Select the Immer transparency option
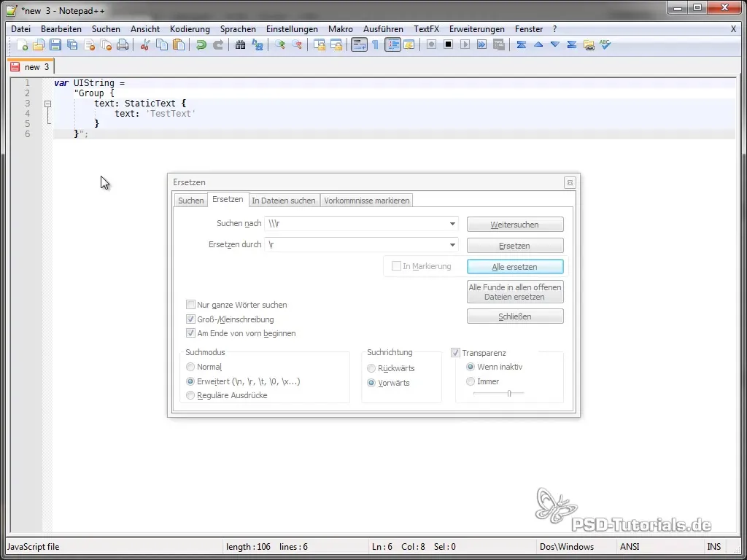747x560 pixels. click(471, 381)
